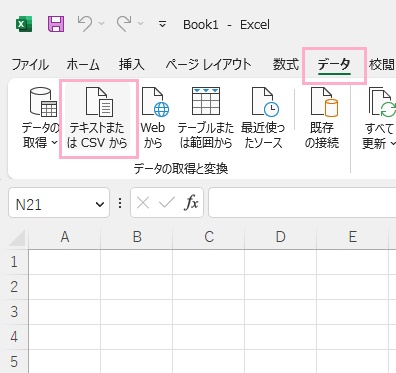Open the ページ レイアウト tab

pos(208,64)
